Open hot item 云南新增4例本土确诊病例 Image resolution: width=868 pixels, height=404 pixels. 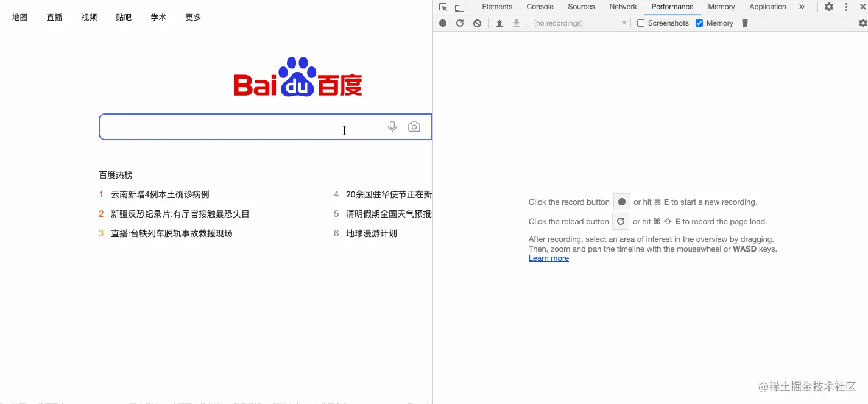click(160, 194)
